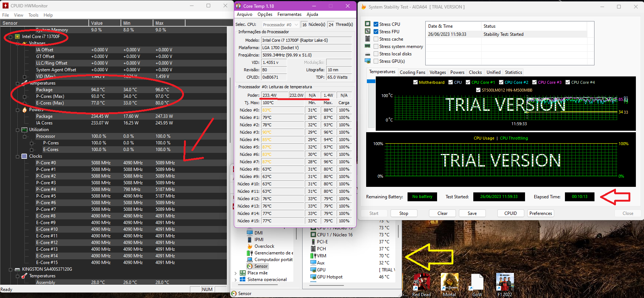644x298 pixels.
Task: Open the Mortal Kombat desktop shortcut
Action: [x=450, y=285]
